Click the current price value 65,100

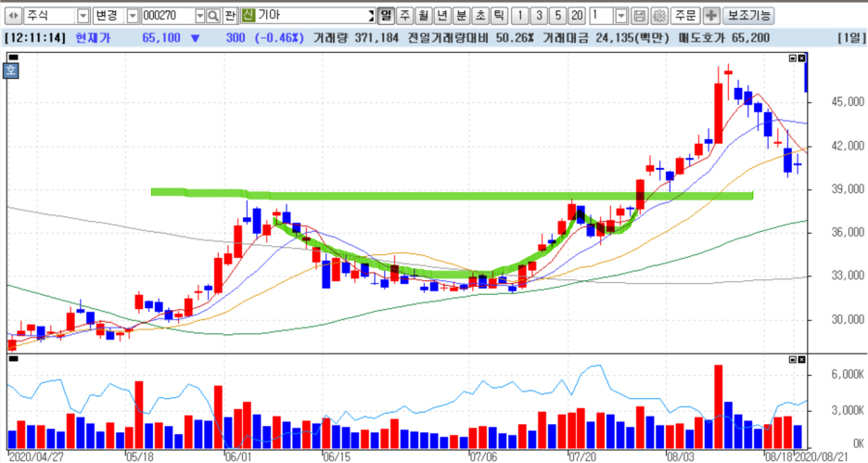click(161, 38)
